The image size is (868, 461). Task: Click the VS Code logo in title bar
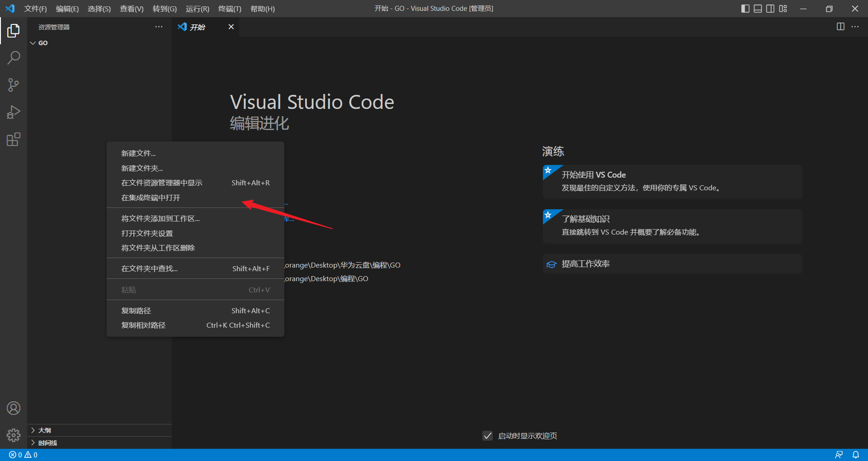click(10, 9)
